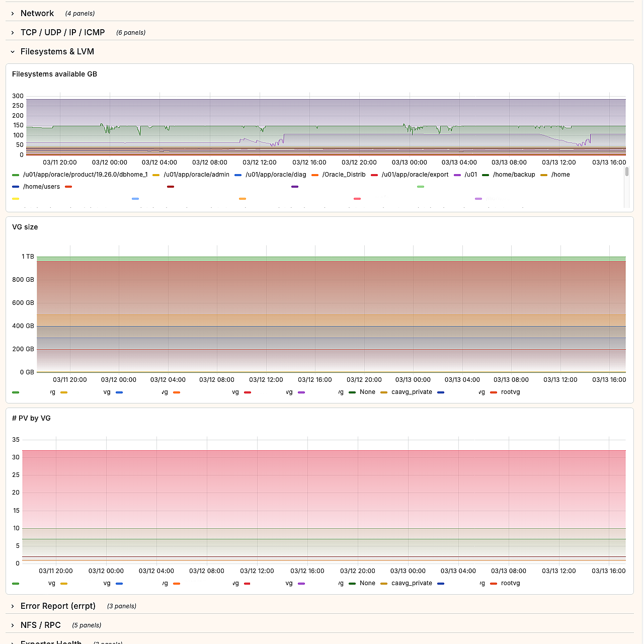
Task: Toggle the /u01/app/oracle/product/19.26.0/dbhome_1 legend series
Action: (x=85, y=175)
